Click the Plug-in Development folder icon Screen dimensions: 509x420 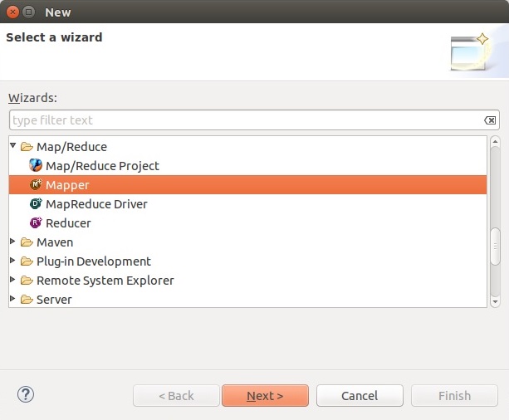[27, 261]
